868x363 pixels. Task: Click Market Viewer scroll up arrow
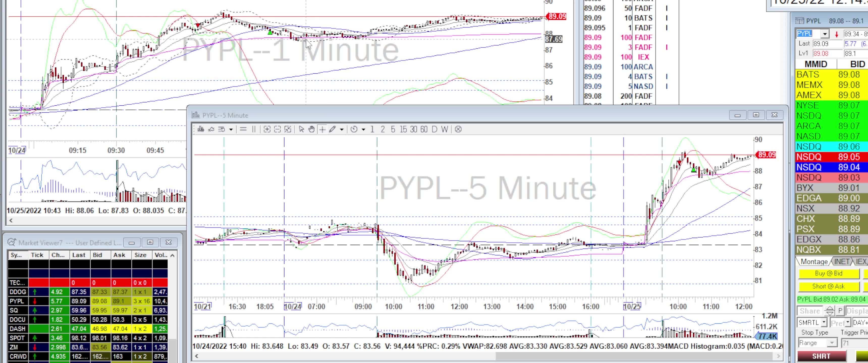(x=173, y=255)
